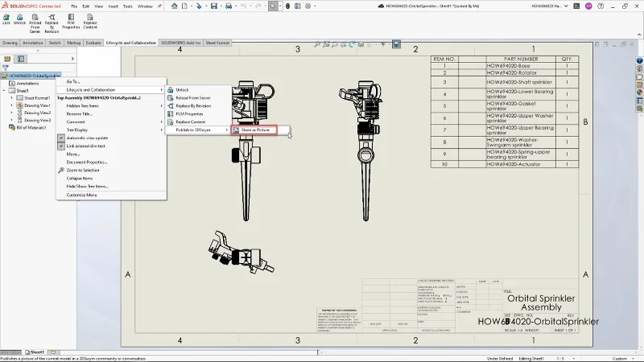The image size is (644, 362).
Task: Open PLM Properties from the ribbon
Action: coord(70,19)
